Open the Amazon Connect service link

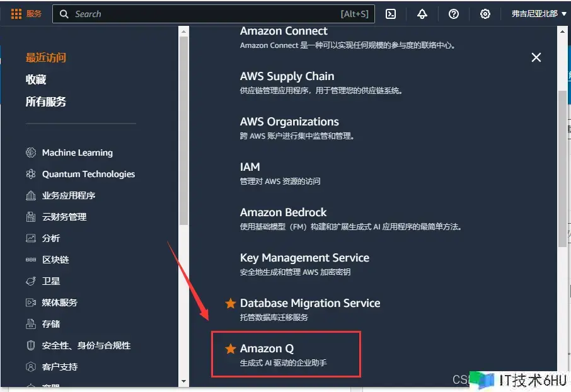click(284, 31)
